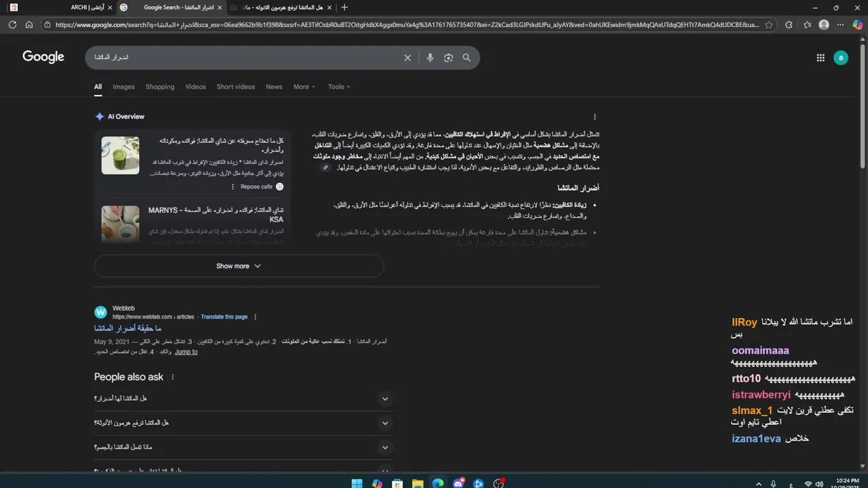Open the Google apps grid
The image size is (868, 488).
point(821,58)
